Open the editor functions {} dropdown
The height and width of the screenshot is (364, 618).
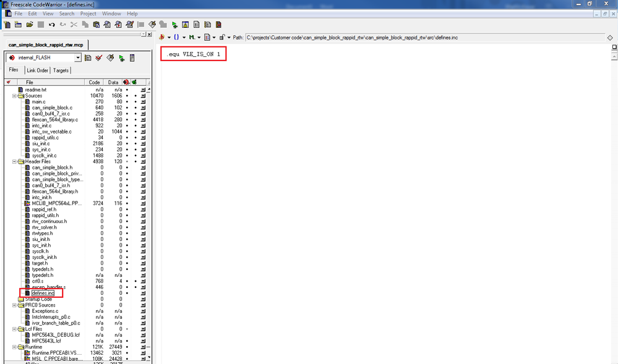pyautogui.click(x=179, y=38)
